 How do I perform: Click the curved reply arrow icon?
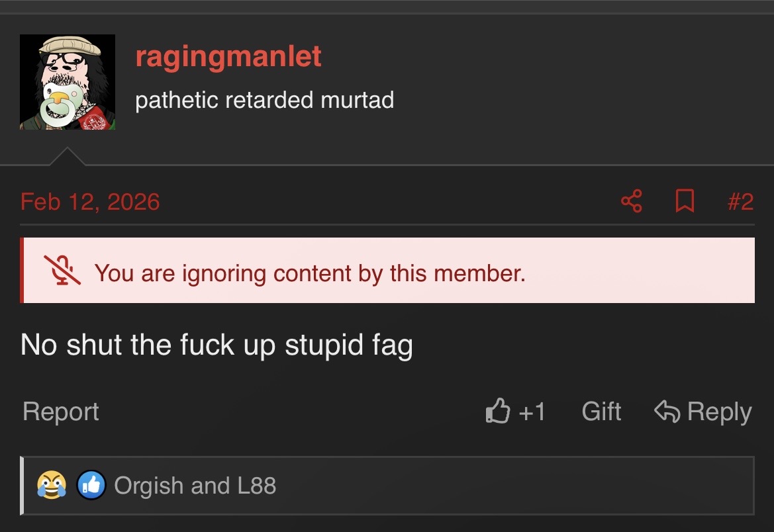point(667,411)
